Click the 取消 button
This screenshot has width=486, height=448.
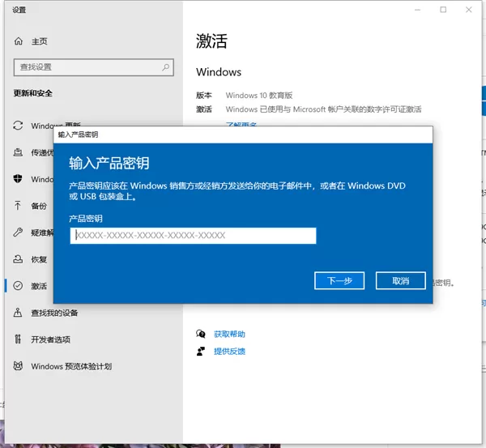click(x=401, y=281)
